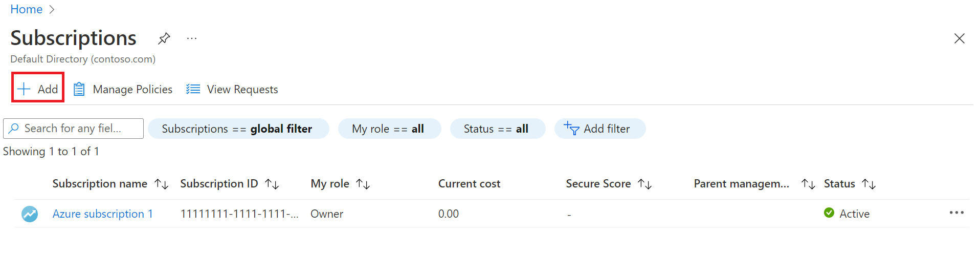Close the Subscriptions blade
980x253 pixels.
pos(959,38)
